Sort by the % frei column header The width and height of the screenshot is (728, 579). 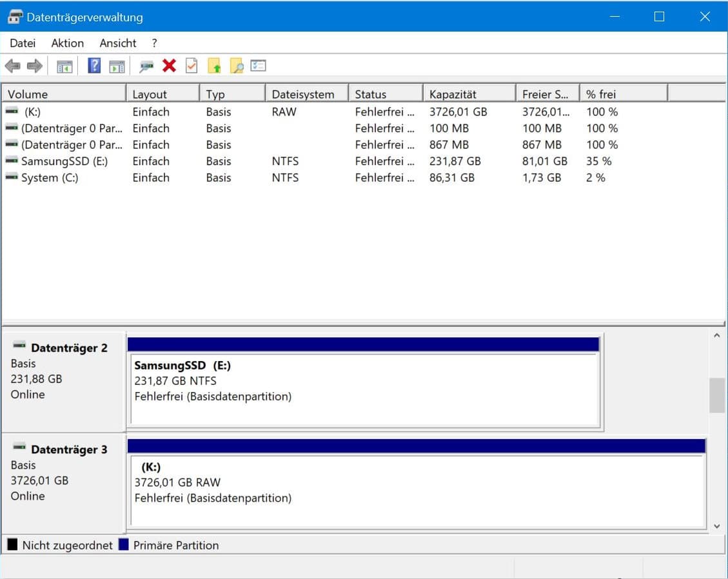coord(624,94)
